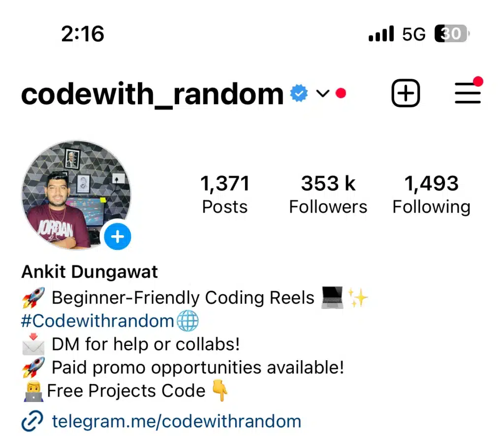Screen dimensions: 504x436
Task: Open the hamburger menu icon
Action: (x=468, y=93)
